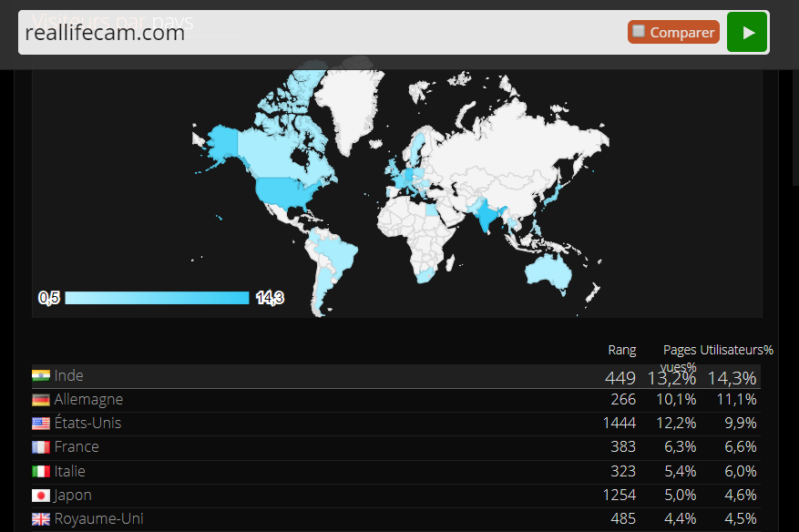Click Australia on the world map
This screenshot has width=799, height=532.
click(x=548, y=271)
